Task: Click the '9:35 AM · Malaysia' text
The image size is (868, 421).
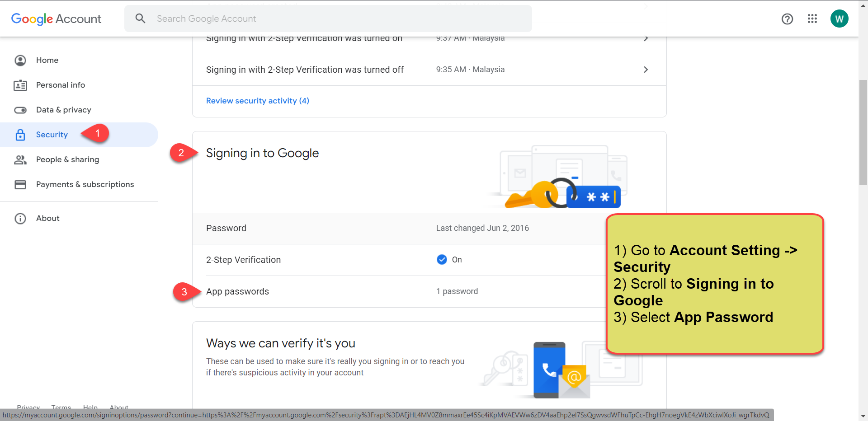Action: pos(470,70)
